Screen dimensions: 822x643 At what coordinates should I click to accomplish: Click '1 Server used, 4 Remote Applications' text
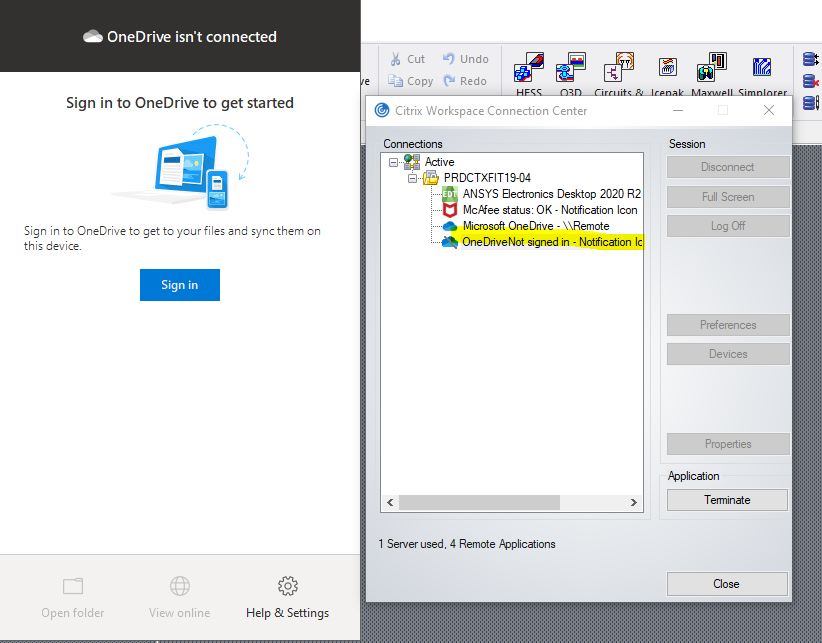click(467, 544)
